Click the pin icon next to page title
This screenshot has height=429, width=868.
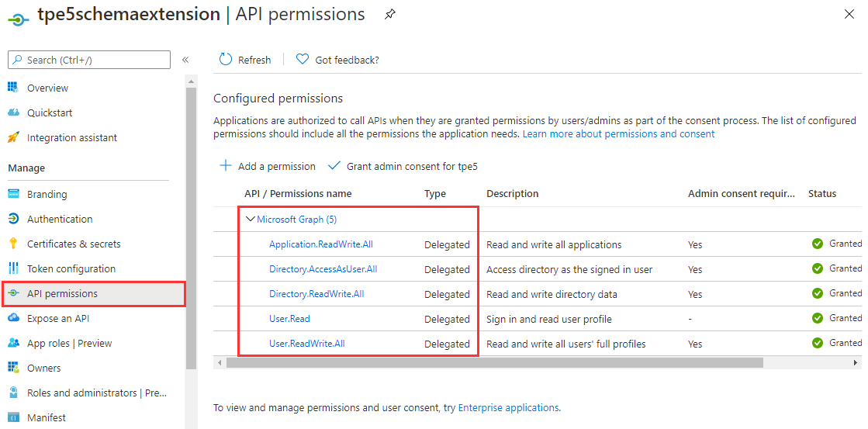(x=389, y=15)
